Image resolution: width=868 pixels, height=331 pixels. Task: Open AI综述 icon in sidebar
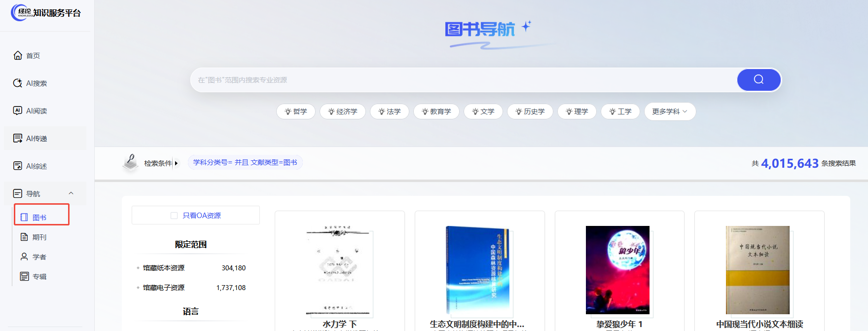[18, 166]
